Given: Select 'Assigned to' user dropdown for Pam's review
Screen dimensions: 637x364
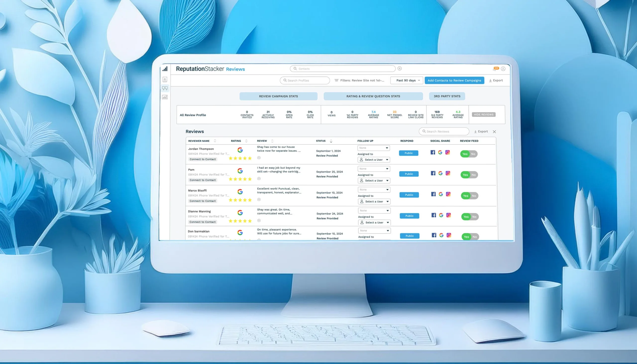Looking at the screenshot, I should pyautogui.click(x=373, y=180).
